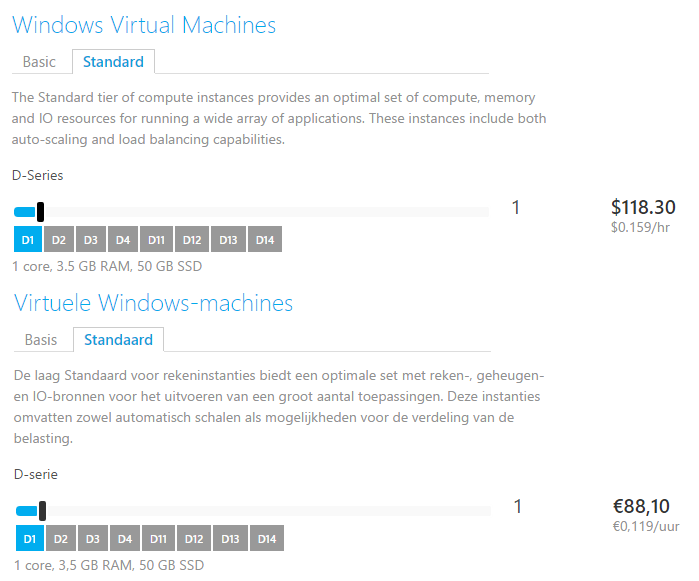Image resolution: width=699 pixels, height=581 pixels.
Task: Choose D2 in the D-serie row
Action: 61,539
